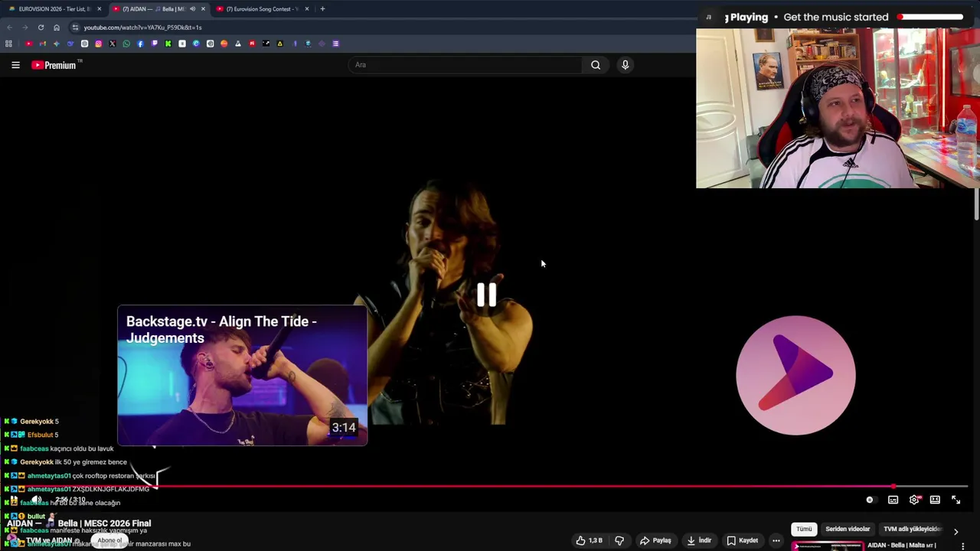
Task: Go to YouTube Premium home logo
Action: point(54,65)
